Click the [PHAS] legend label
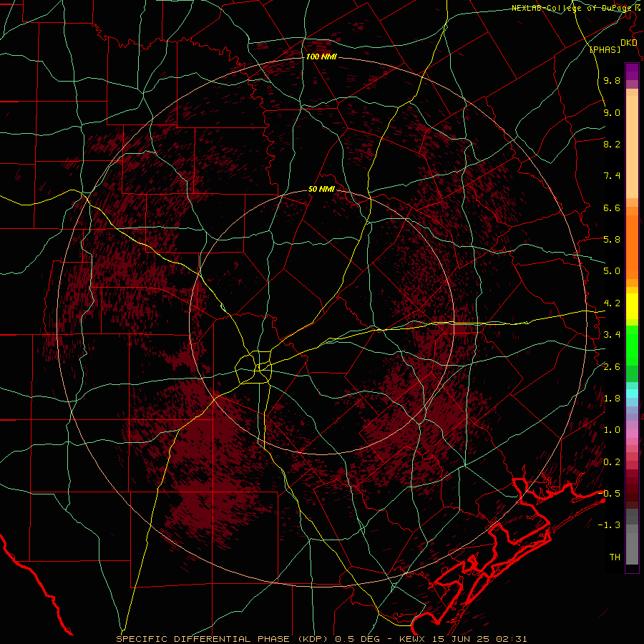 [x=605, y=49]
